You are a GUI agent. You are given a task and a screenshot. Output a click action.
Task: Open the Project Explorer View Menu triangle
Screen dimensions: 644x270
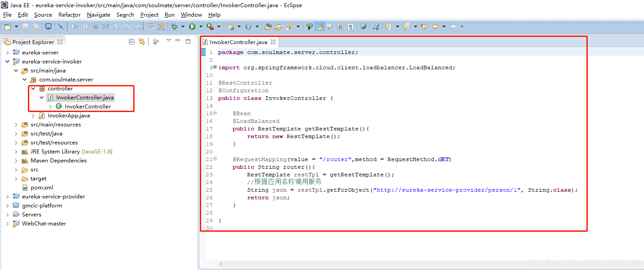point(169,40)
